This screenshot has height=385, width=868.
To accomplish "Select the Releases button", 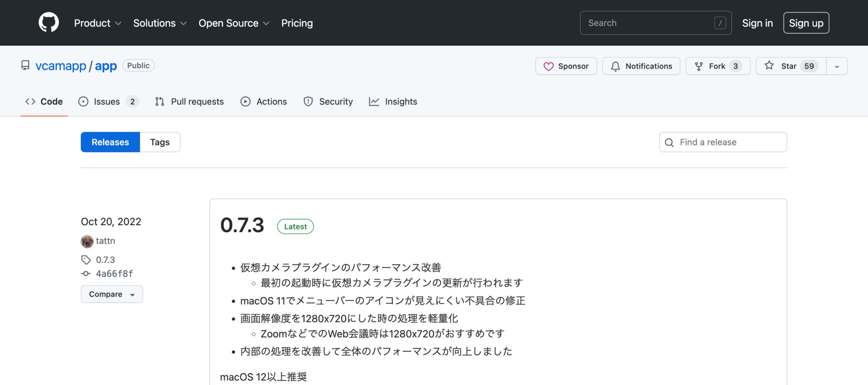I will [110, 142].
